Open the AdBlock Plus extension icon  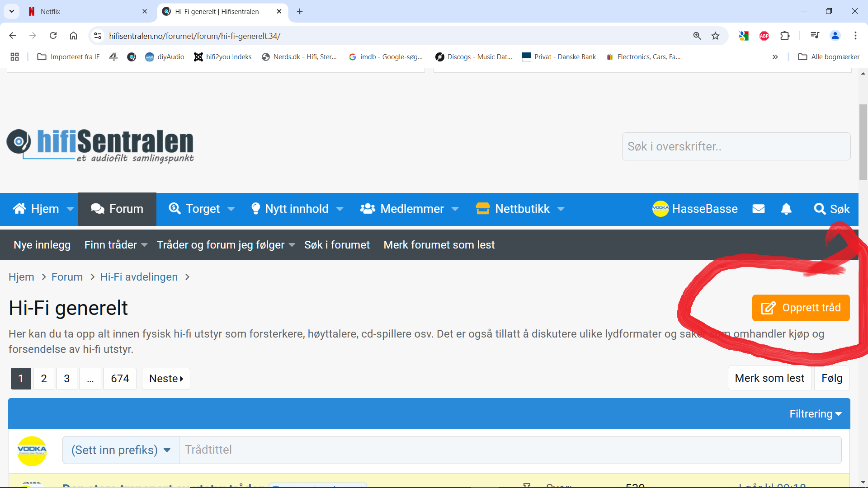point(764,36)
